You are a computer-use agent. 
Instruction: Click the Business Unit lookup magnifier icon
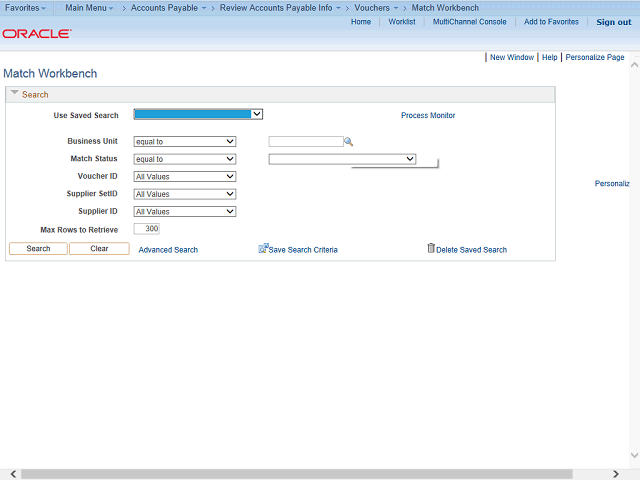pos(349,142)
